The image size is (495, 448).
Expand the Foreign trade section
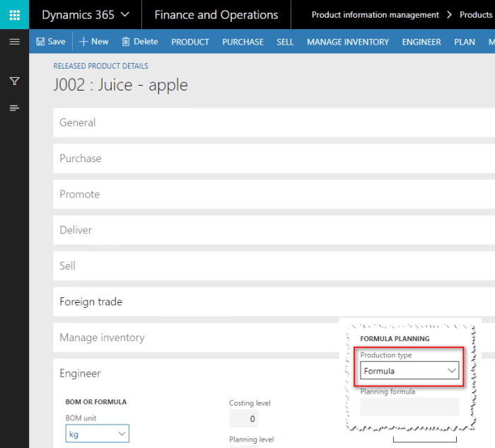[x=91, y=301]
